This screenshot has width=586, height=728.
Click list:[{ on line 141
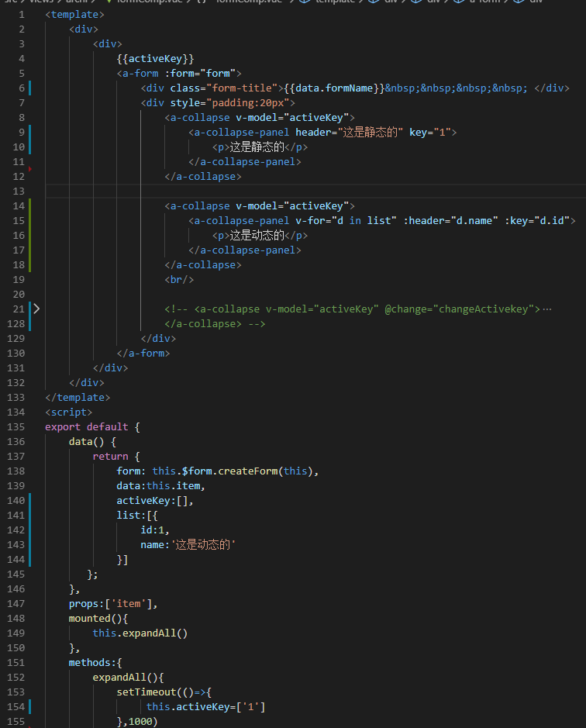click(137, 516)
